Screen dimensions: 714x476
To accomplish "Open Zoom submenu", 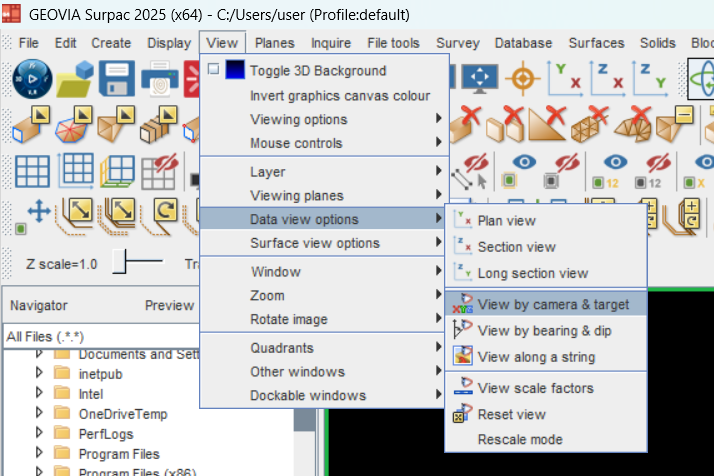I will pyautogui.click(x=324, y=295).
